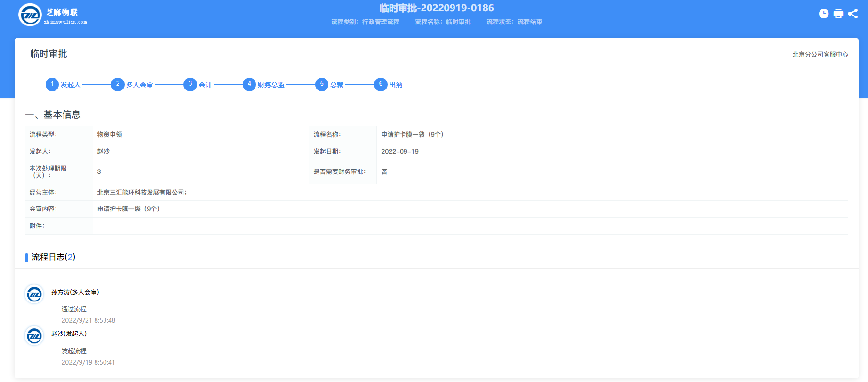
Task: Click 北京分公司客服中心 text
Action: (x=820, y=55)
